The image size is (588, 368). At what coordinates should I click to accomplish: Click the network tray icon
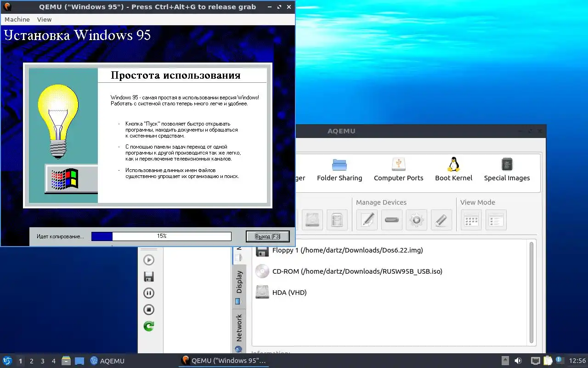(535, 361)
